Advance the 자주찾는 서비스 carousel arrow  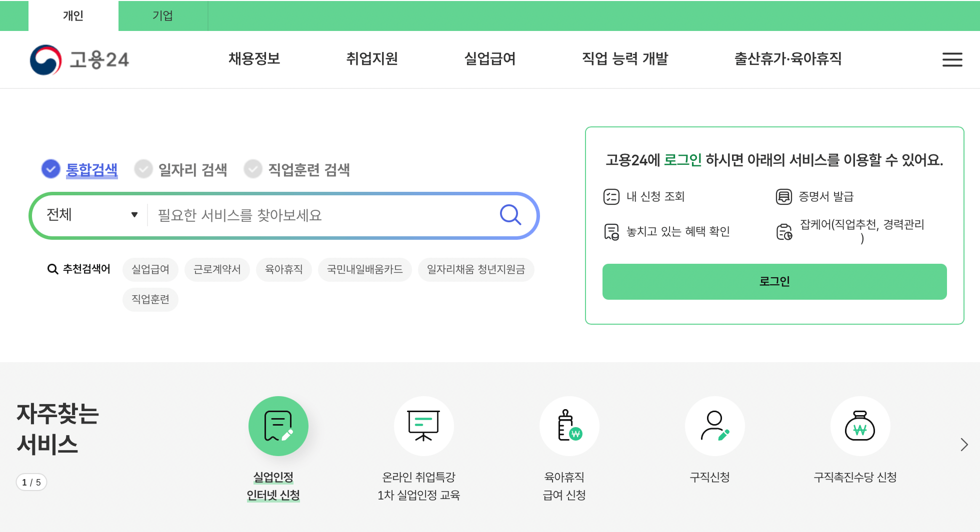pos(963,443)
